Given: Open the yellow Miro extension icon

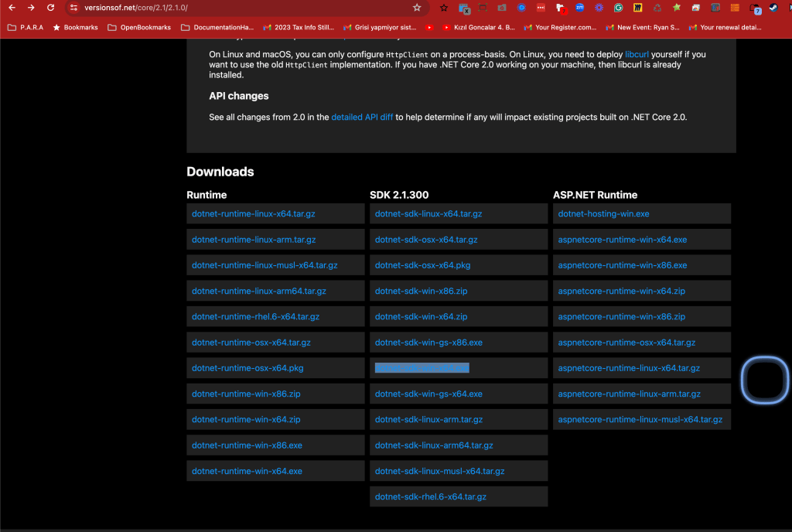Looking at the screenshot, I should [x=638, y=8].
